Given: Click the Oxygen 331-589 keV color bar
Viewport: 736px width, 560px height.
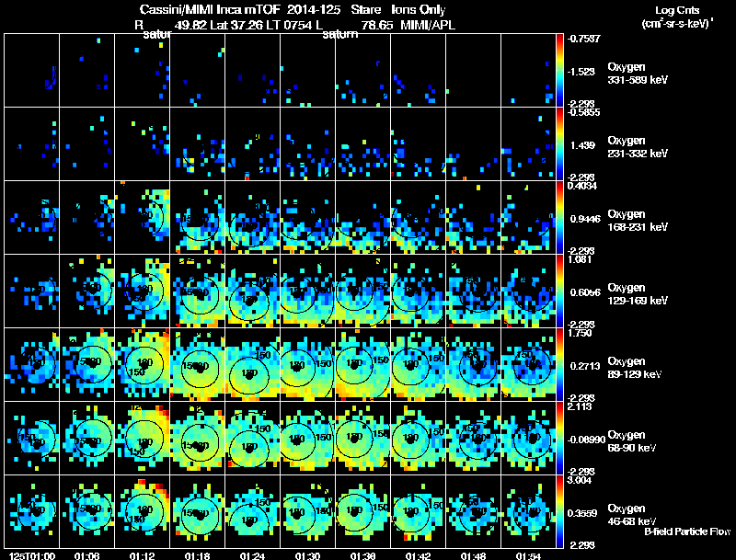Looking at the screenshot, I should [x=559, y=71].
